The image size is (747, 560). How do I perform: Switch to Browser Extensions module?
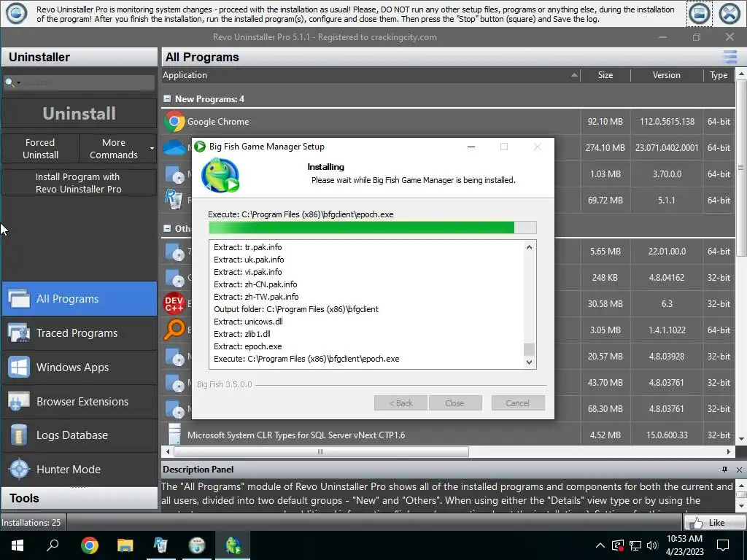(x=79, y=402)
